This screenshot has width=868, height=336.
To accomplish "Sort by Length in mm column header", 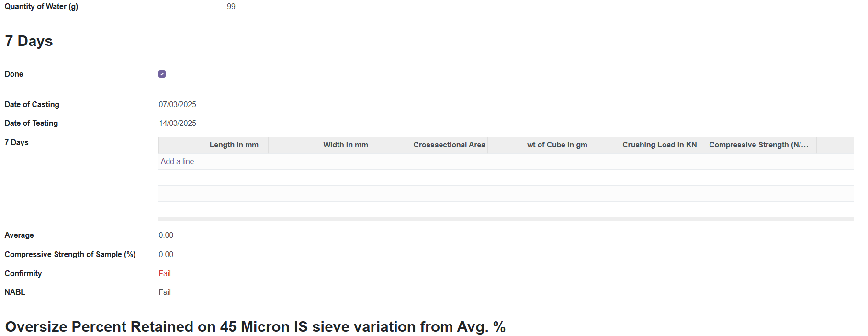I will [214, 145].
